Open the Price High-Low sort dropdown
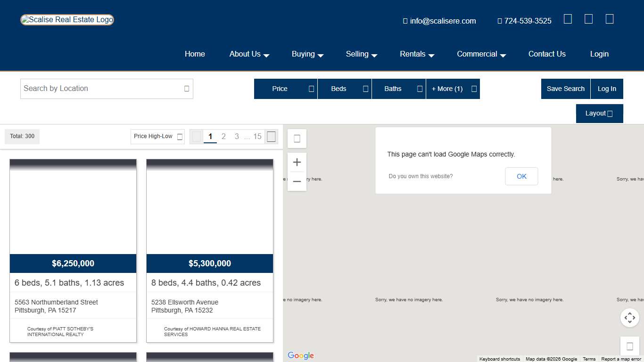 click(157, 137)
